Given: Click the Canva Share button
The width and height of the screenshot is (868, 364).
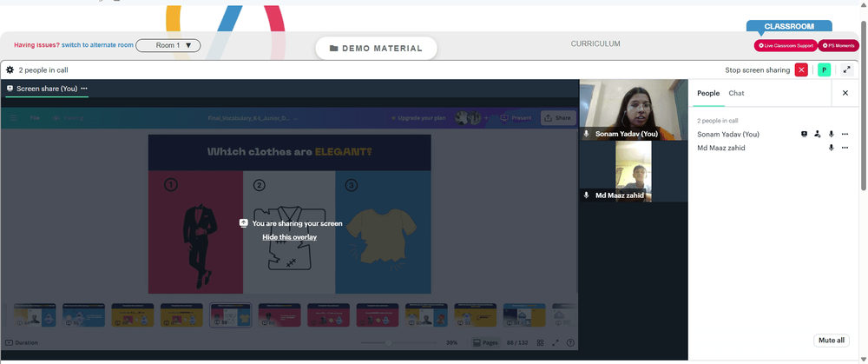Looking at the screenshot, I should [558, 118].
